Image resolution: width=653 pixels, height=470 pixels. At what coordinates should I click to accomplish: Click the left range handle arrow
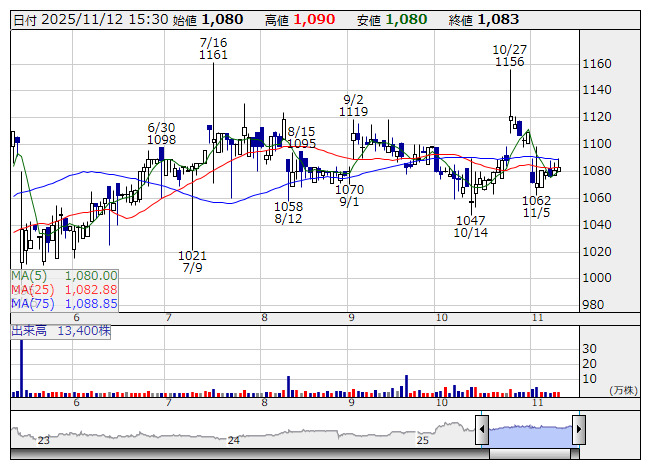point(482,429)
